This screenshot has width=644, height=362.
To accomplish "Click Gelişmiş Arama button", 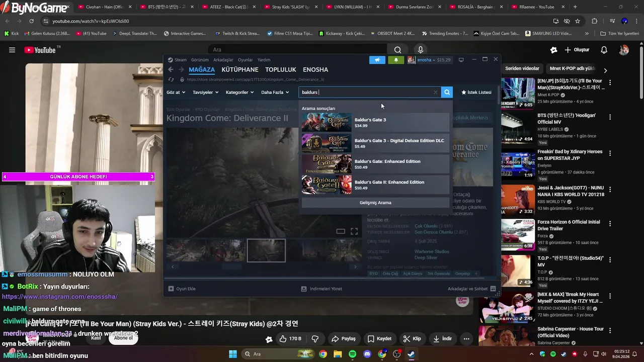I will point(375,203).
